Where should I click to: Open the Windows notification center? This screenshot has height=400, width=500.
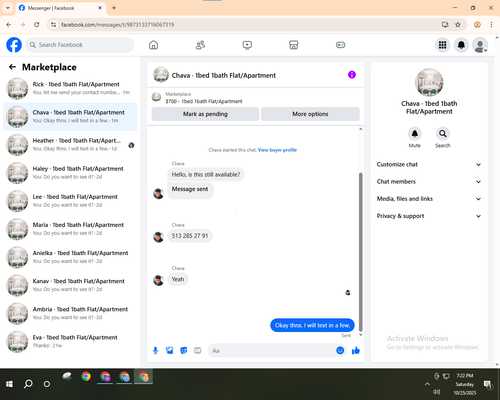pos(488,384)
